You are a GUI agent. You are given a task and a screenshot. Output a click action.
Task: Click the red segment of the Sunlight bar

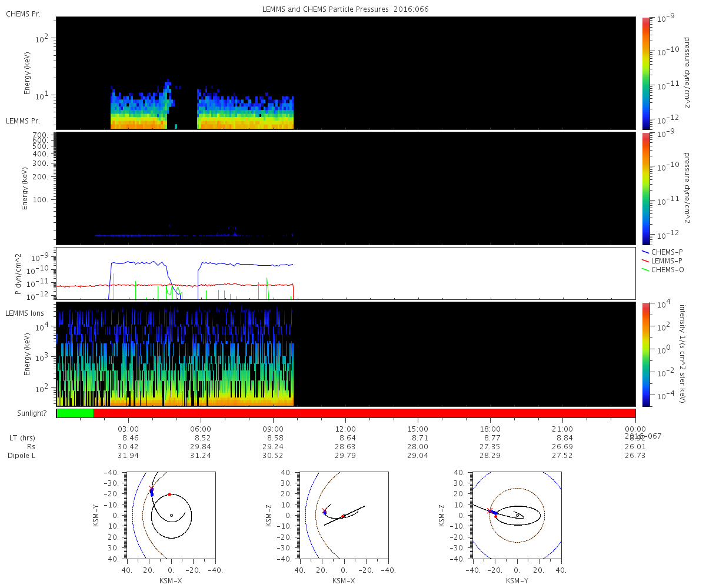point(364,413)
